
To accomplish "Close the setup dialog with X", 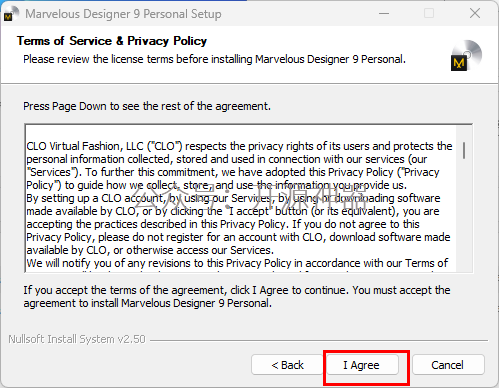I will pos(475,13).
